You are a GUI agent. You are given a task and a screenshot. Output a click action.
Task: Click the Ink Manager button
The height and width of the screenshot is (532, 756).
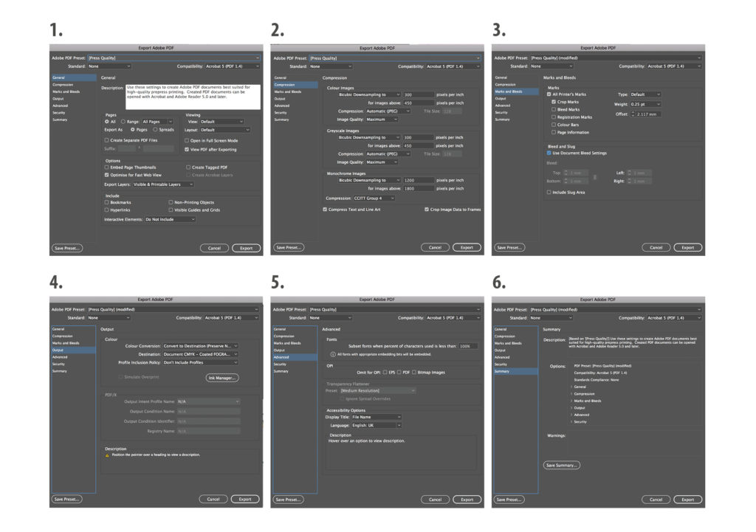tap(222, 378)
